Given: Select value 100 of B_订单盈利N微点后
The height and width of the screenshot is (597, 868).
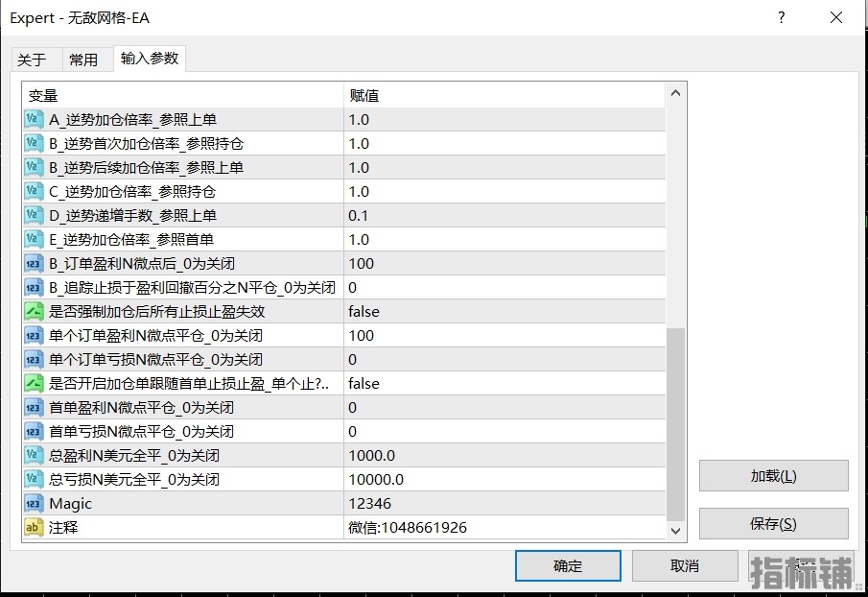Looking at the screenshot, I should pyautogui.click(x=361, y=264).
